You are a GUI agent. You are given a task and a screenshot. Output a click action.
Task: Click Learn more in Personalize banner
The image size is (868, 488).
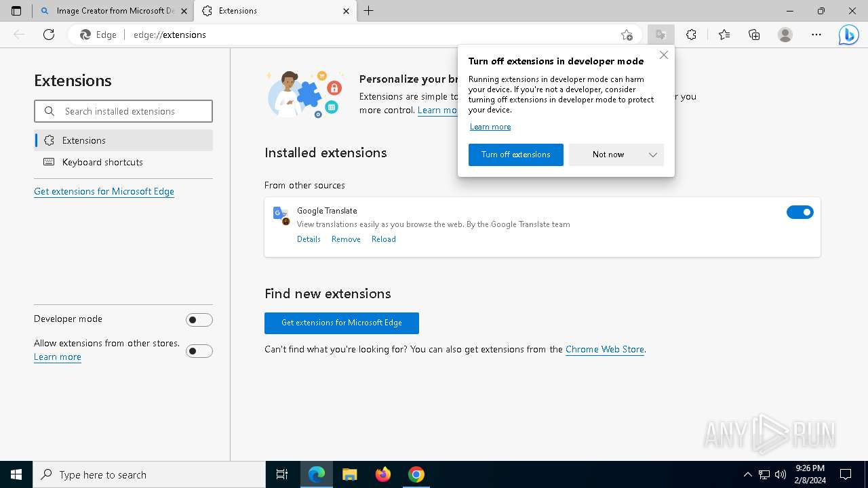pyautogui.click(x=437, y=110)
